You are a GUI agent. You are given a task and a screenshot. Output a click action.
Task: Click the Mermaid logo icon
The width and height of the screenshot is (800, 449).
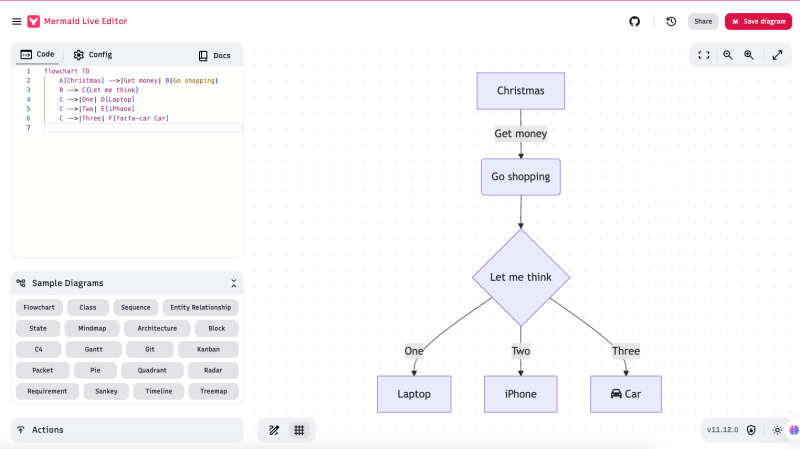34,21
